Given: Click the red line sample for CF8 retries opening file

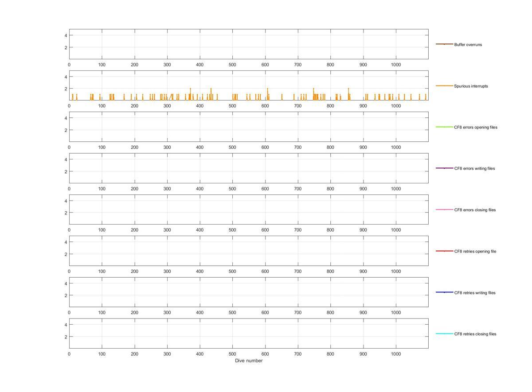Looking at the screenshot, I should (444, 251).
